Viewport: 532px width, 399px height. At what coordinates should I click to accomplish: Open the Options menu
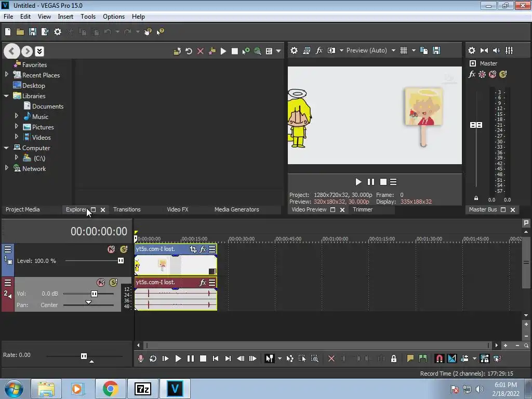click(x=114, y=17)
